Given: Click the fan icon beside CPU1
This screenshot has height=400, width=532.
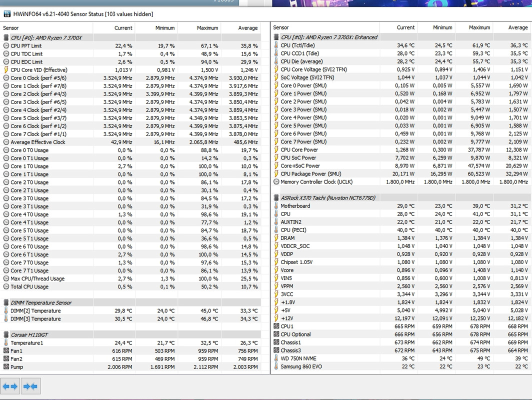Looking at the screenshot, I should [276, 326].
